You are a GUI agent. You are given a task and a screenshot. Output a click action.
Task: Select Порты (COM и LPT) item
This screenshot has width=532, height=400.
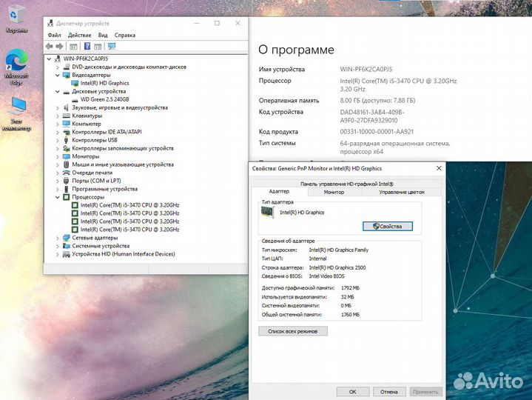click(x=96, y=181)
